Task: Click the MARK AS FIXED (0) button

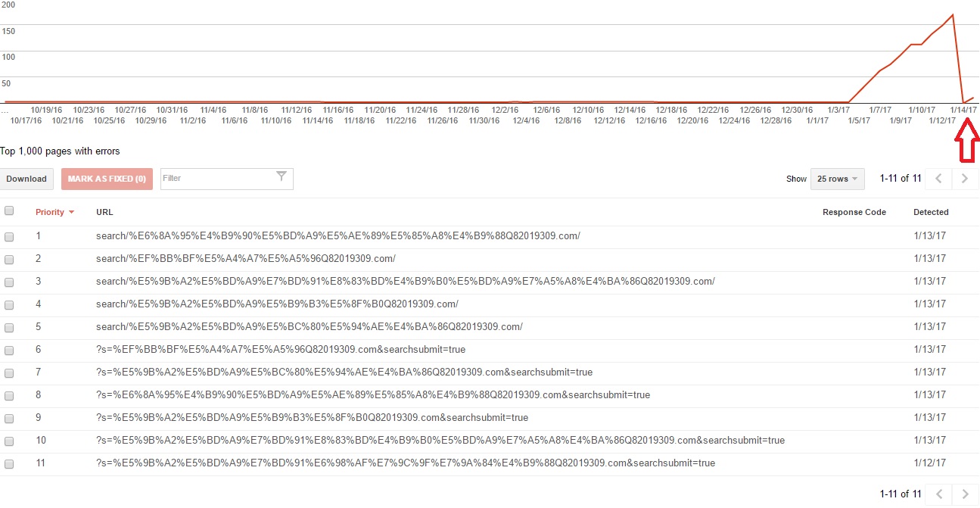Action: pyautogui.click(x=107, y=179)
